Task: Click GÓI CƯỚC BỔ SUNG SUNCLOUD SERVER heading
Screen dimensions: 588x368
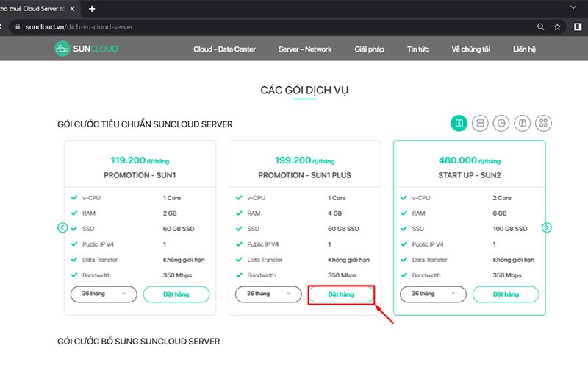Action: [138, 342]
